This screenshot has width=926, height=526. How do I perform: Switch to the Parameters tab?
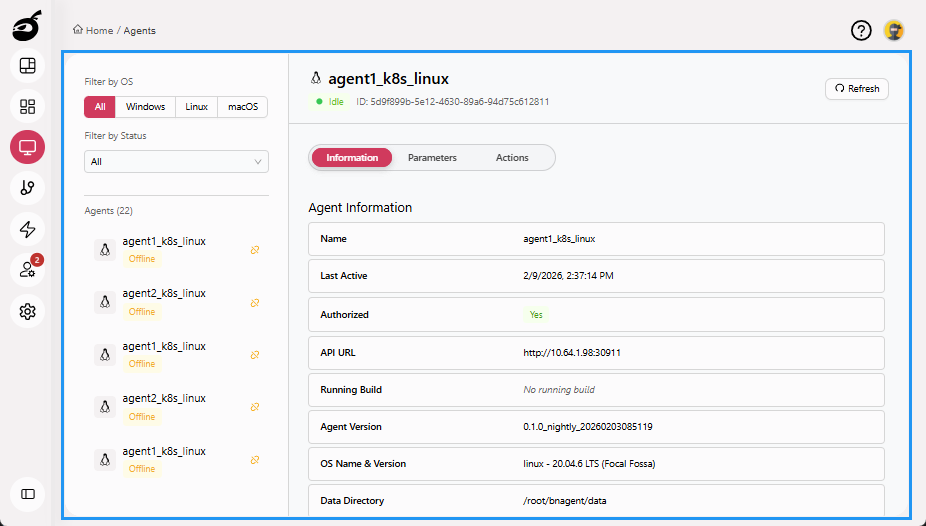(x=432, y=158)
